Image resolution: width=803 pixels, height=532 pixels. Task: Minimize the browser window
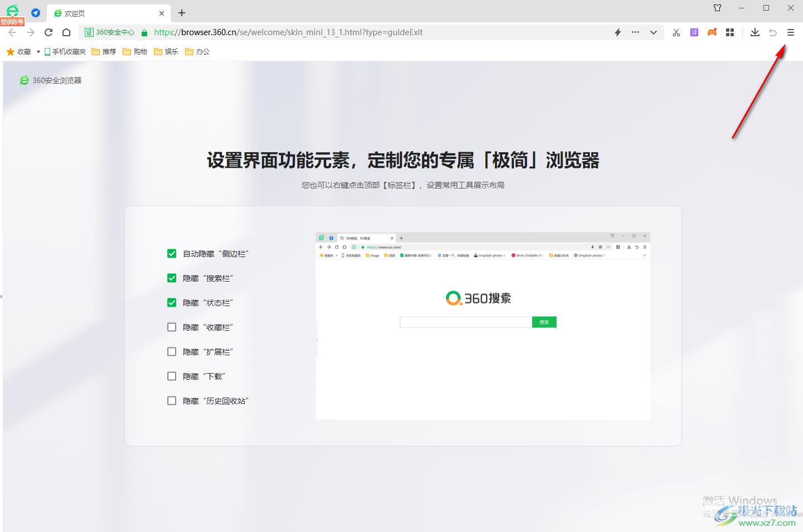click(x=742, y=8)
